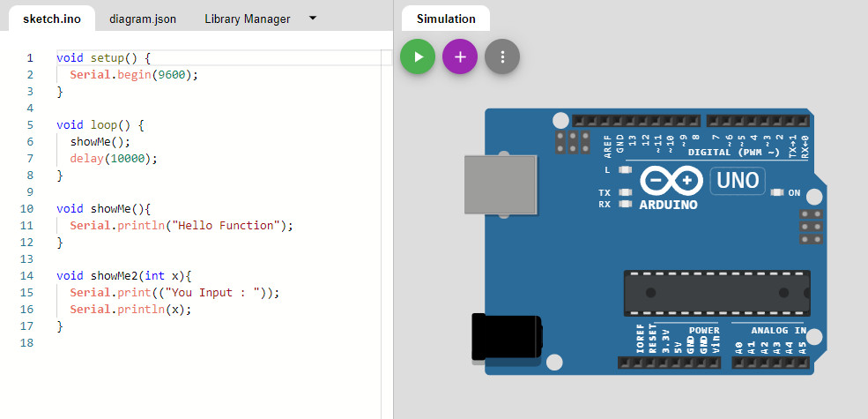This screenshot has height=419, width=868.
Task: Click the 3.3V pin on the power header
Action: 663,363
